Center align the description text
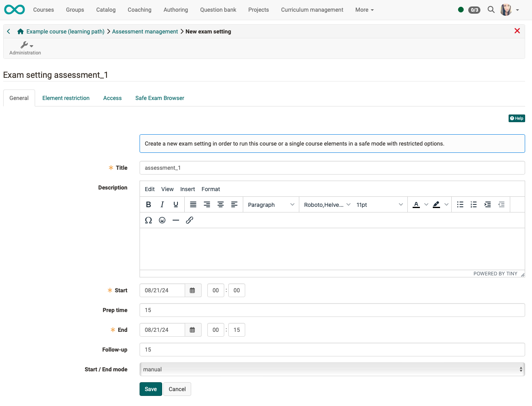 (x=221, y=204)
